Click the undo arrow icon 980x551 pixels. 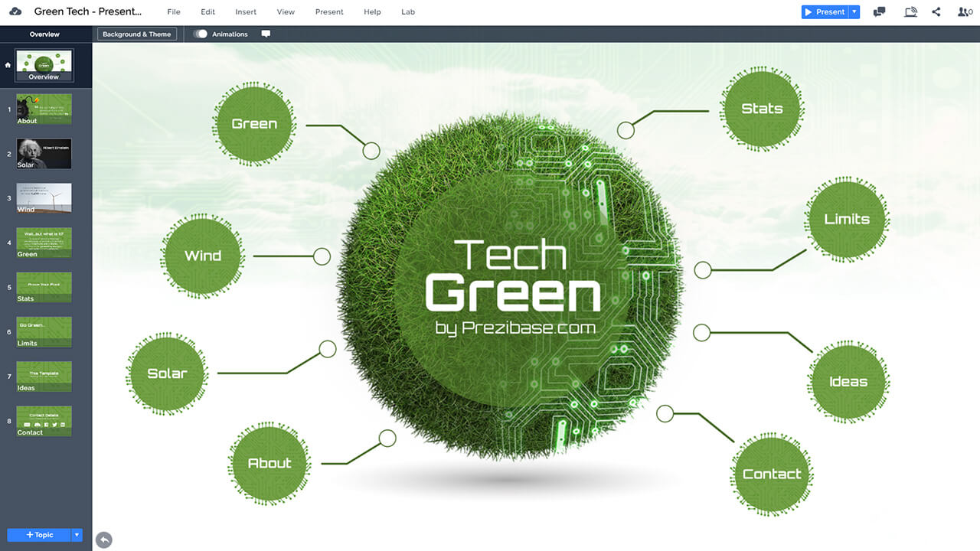104,540
